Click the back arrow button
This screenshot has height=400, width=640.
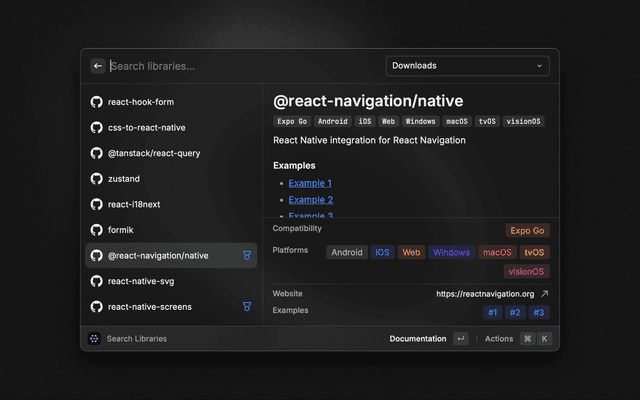(98, 66)
